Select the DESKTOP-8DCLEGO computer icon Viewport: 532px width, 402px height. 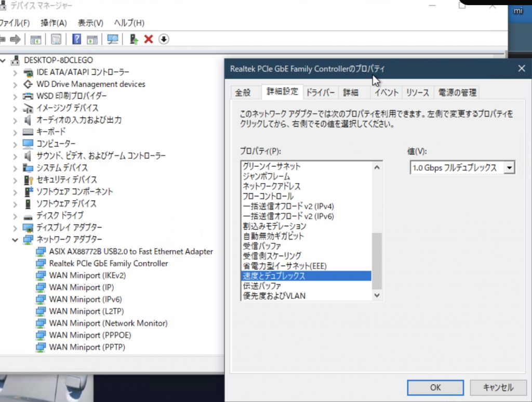[15, 60]
